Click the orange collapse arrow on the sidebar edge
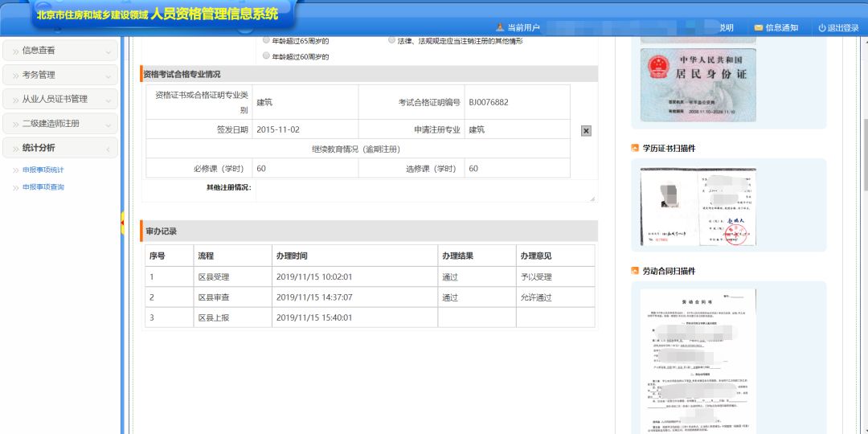The height and width of the screenshot is (434, 868). pos(122,219)
